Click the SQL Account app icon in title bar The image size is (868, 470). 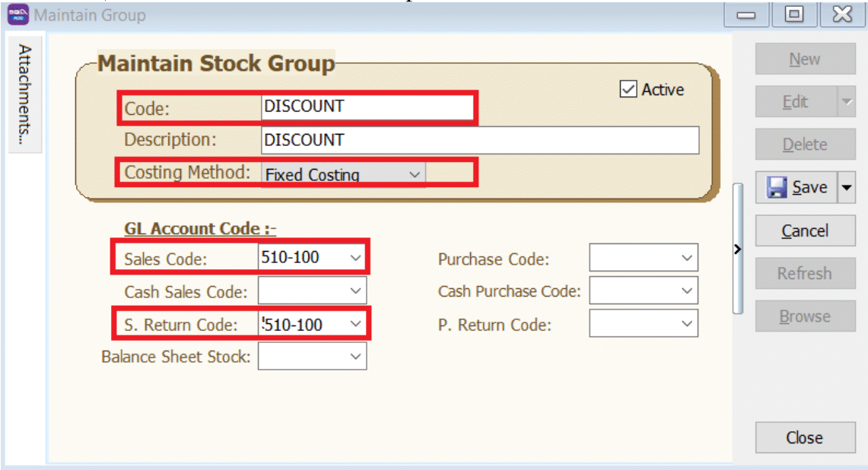(x=17, y=14)
